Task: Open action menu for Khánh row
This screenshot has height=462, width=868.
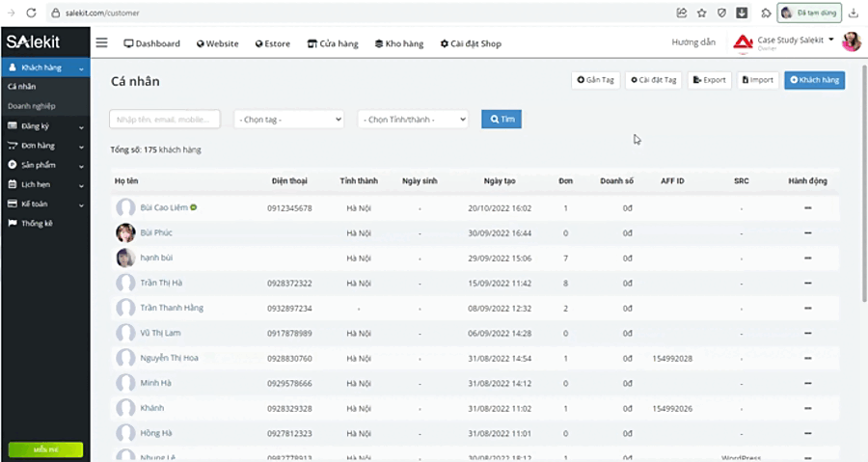Action: 807,408
